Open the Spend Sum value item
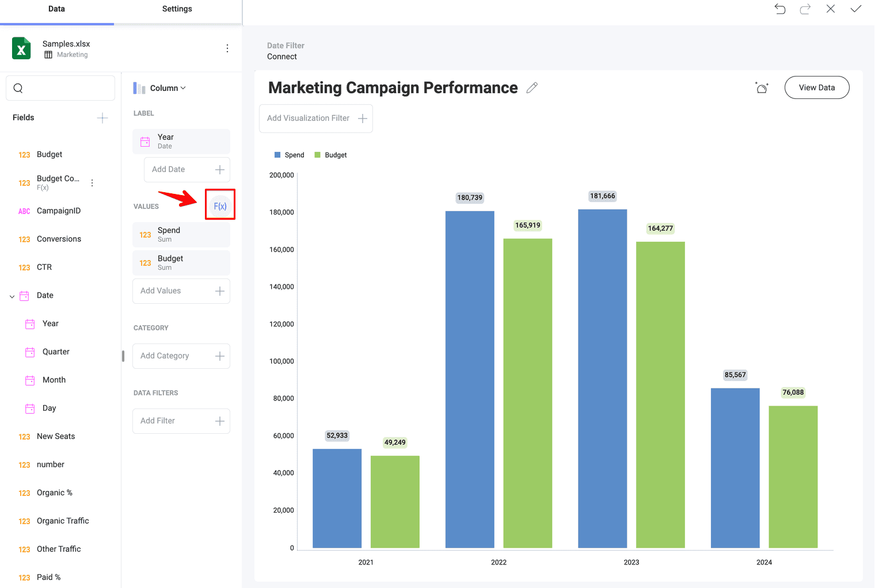875x588 pixels. click(x=181, y=235)
